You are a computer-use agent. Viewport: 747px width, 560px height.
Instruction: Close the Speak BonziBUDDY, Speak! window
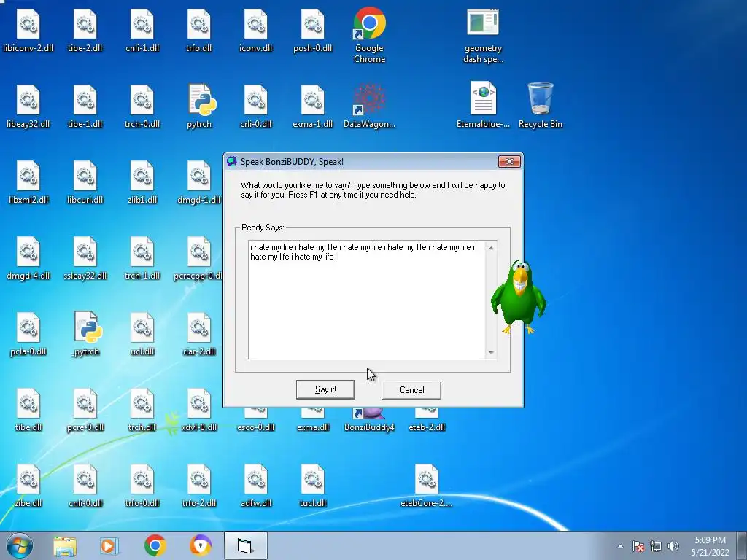tap(509, 161)
